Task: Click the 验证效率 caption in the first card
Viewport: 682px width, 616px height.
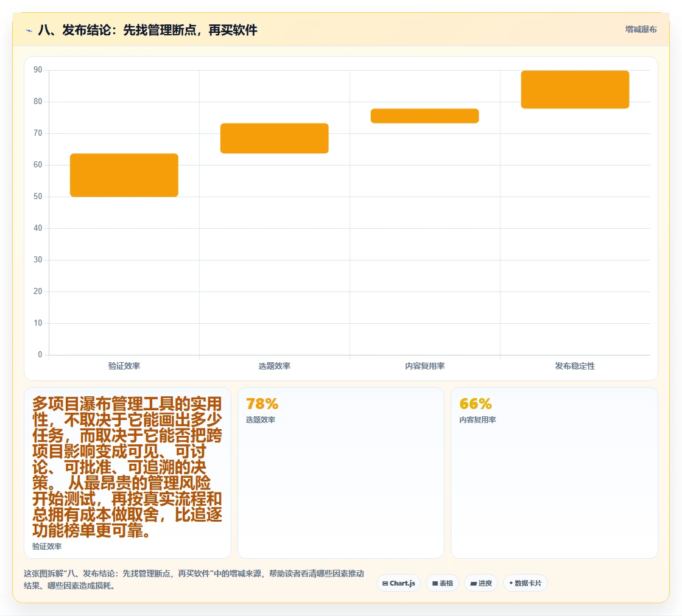Action: pyautogui.click(x=47, y=547)
